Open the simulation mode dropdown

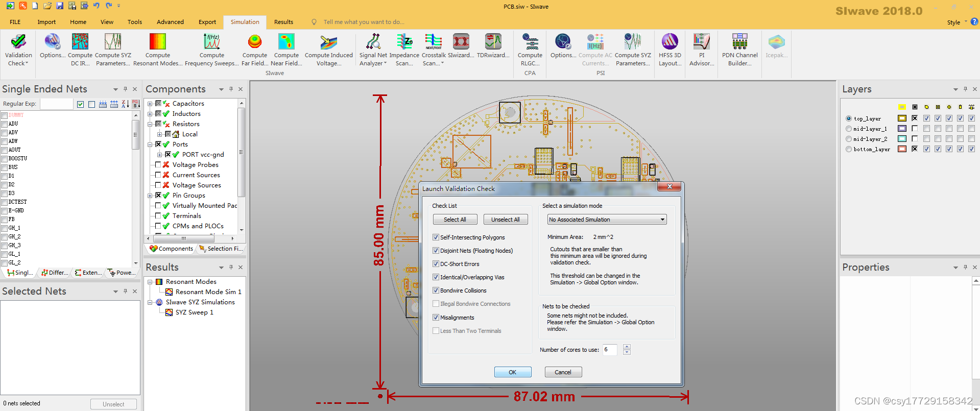607,220
